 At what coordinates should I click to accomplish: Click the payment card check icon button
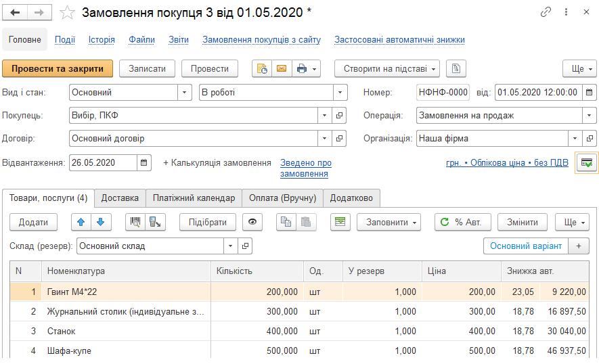click(x=587, y=162)
